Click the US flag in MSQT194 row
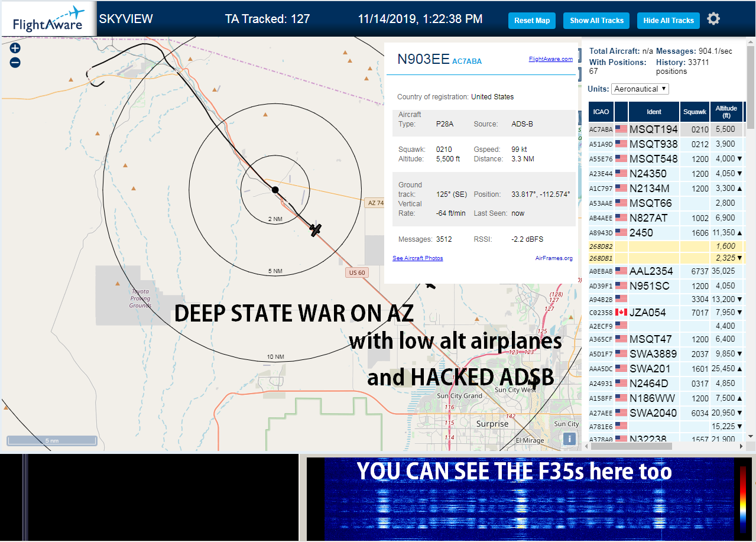 621,129
